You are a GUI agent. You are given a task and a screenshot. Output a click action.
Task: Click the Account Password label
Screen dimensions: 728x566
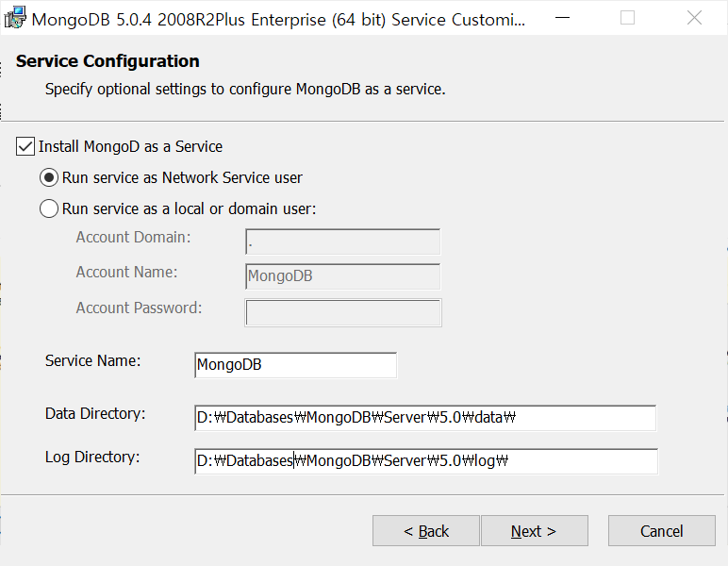coord(139,308)
